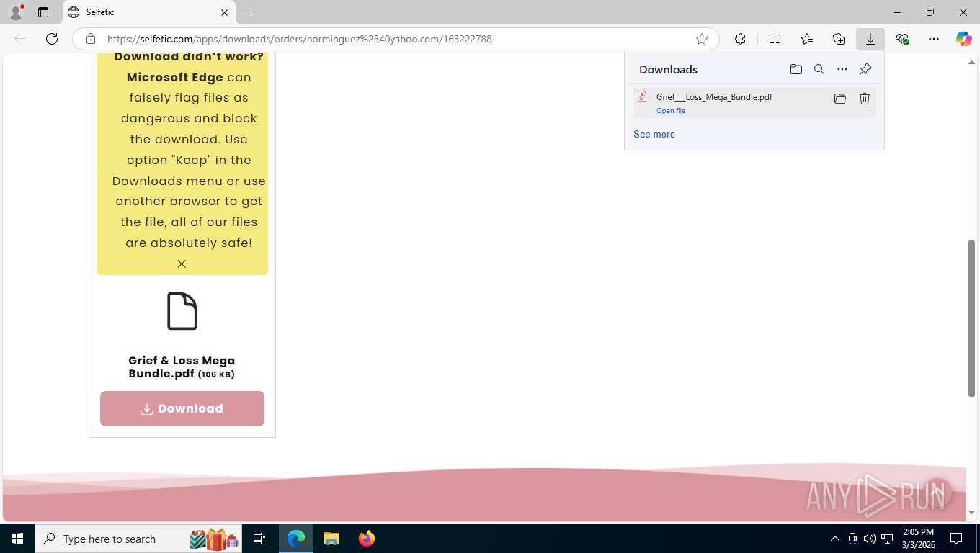Launch Copilot from the toolbar
980x553 pixels.
click(x=963, y=39)
